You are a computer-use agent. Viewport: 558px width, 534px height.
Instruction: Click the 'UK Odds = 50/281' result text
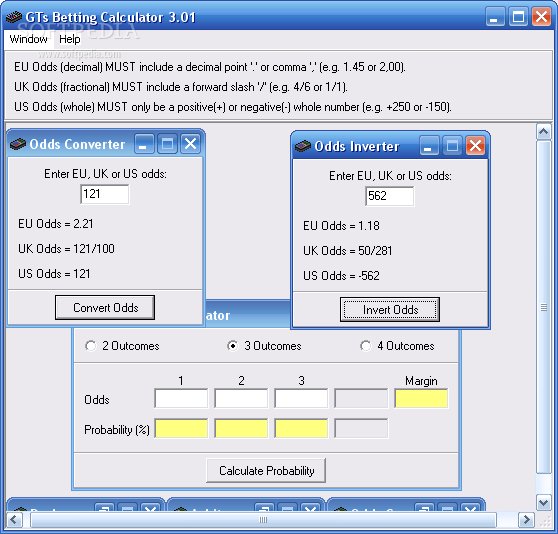tap(347, 250)
